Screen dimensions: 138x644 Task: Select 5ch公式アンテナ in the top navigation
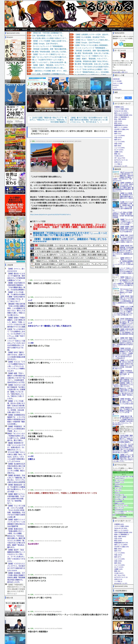(13, 30)
